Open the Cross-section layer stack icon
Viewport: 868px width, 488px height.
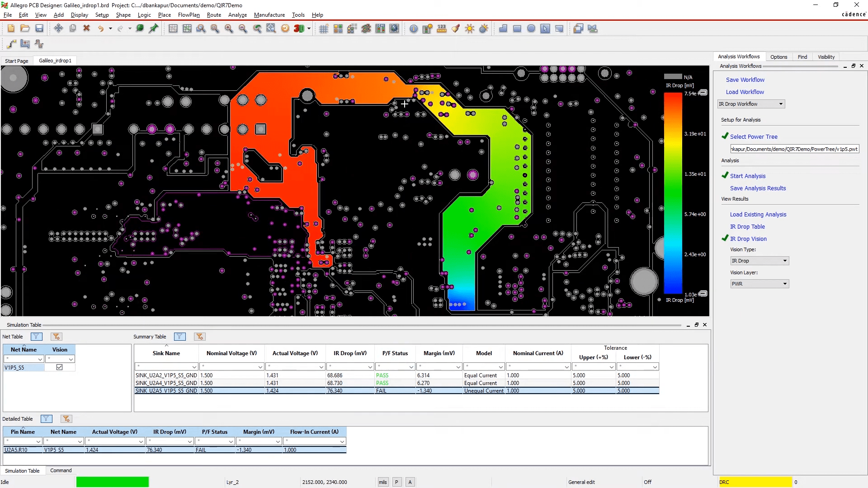366,28
